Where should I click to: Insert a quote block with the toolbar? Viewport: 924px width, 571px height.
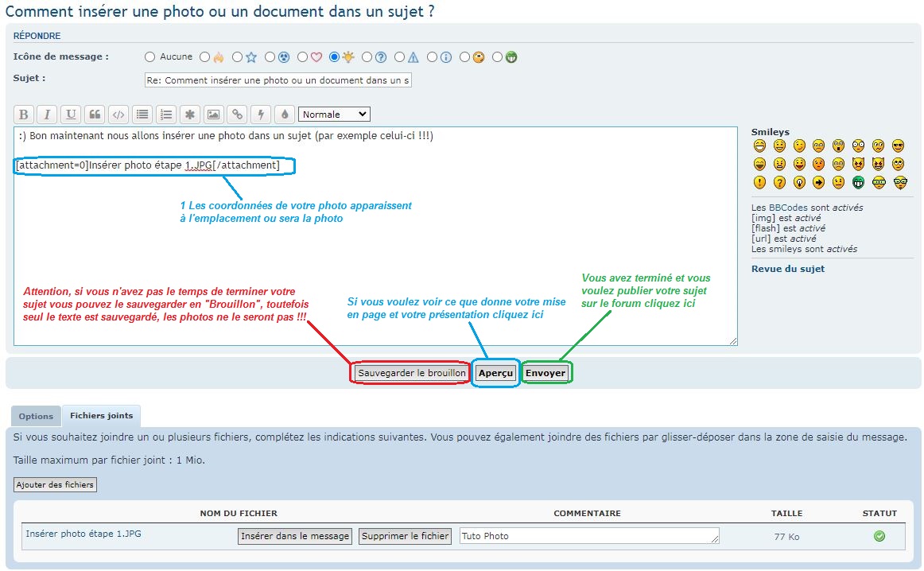coord(95,115)
